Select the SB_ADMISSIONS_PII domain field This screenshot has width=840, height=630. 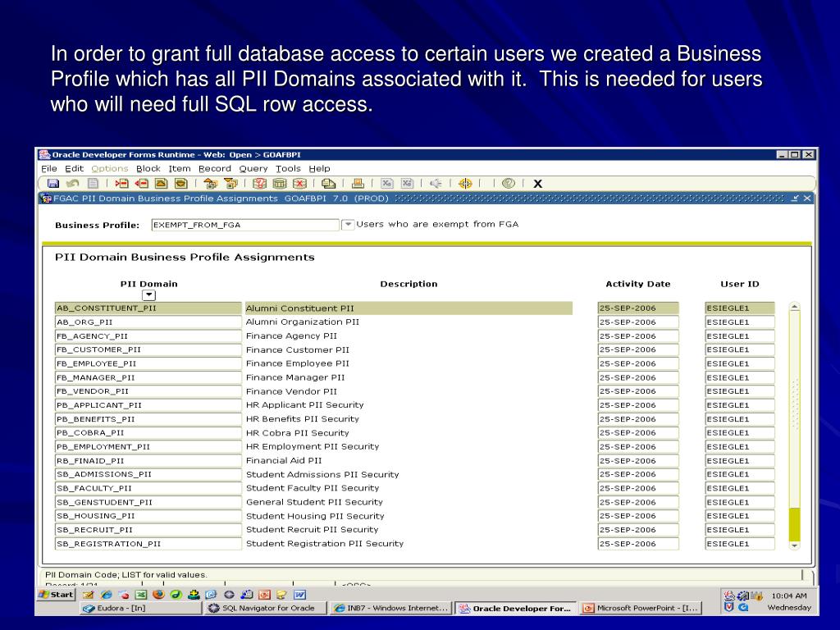coord(148,474)
